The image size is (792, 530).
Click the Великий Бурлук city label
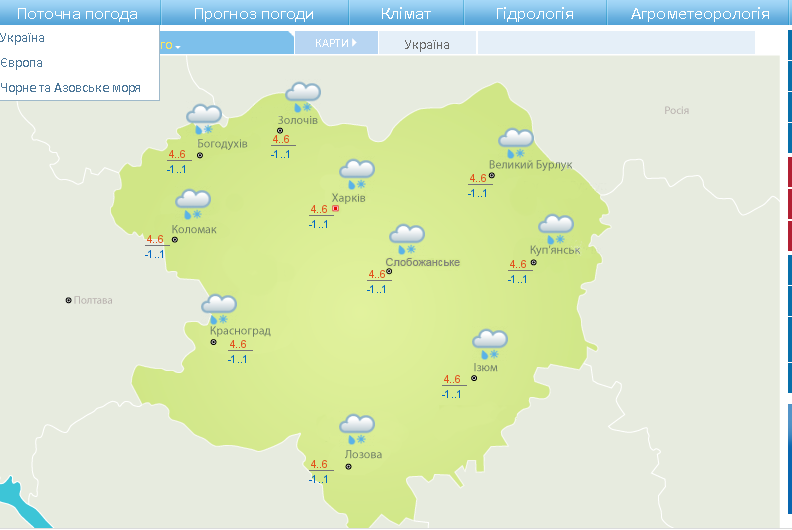530,165
